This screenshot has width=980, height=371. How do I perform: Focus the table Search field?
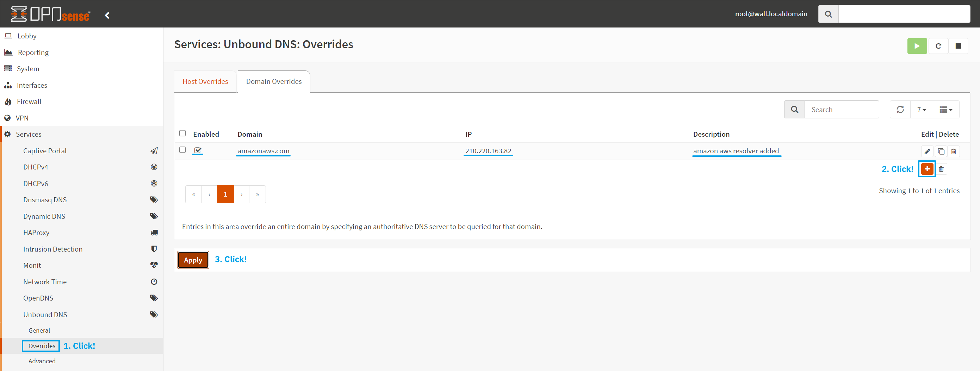coord(842,110)
